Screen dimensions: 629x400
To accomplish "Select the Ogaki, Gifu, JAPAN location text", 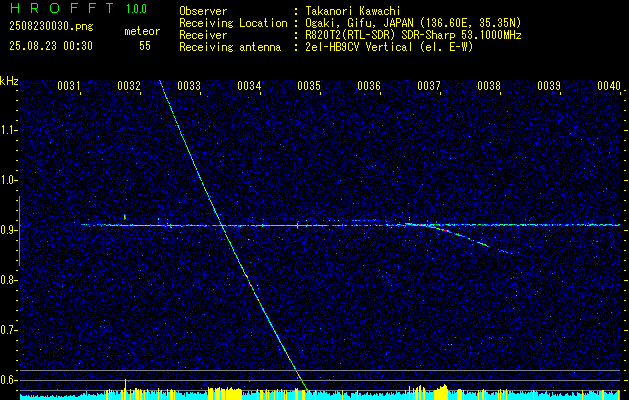I will 413,23.
